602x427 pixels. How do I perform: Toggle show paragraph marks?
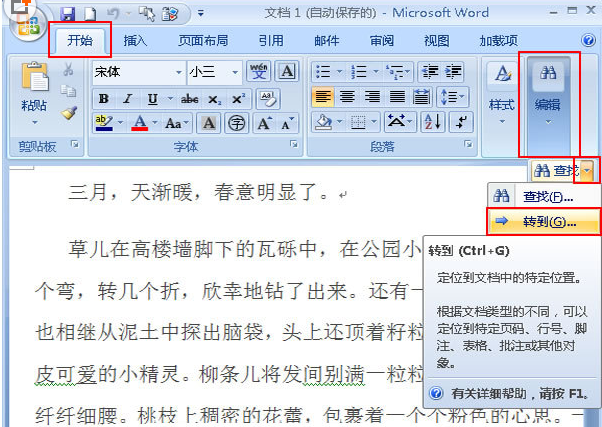461,123
